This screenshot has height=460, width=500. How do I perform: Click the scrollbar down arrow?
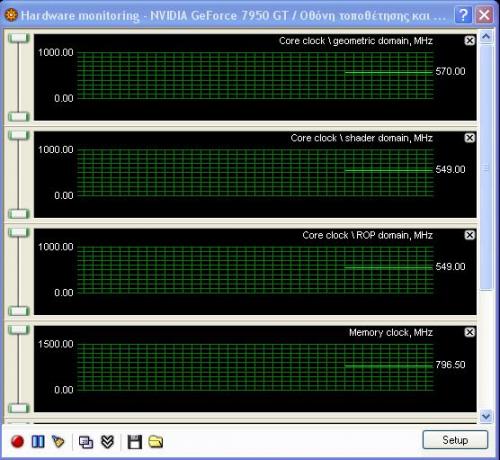486,416
